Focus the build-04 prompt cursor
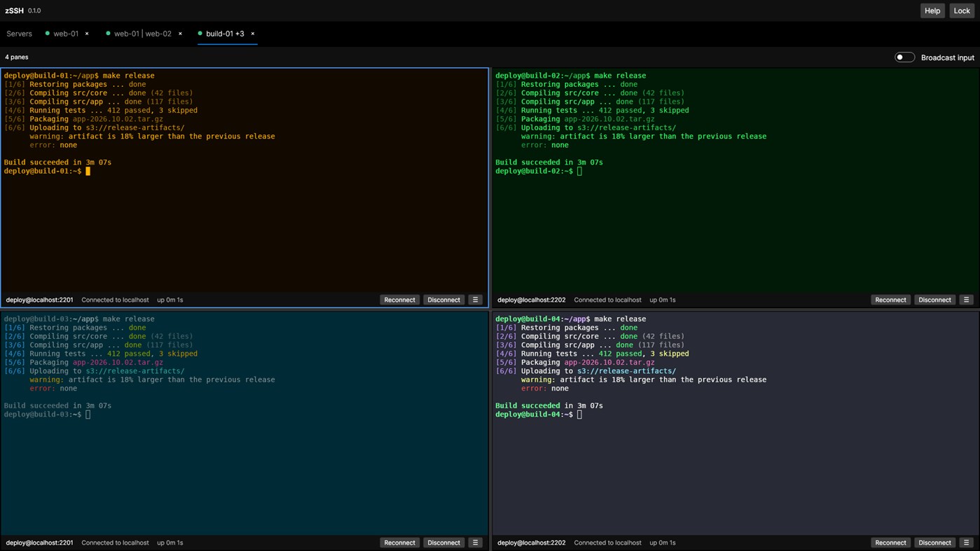The image size is (980, 551). coord(579,414)
